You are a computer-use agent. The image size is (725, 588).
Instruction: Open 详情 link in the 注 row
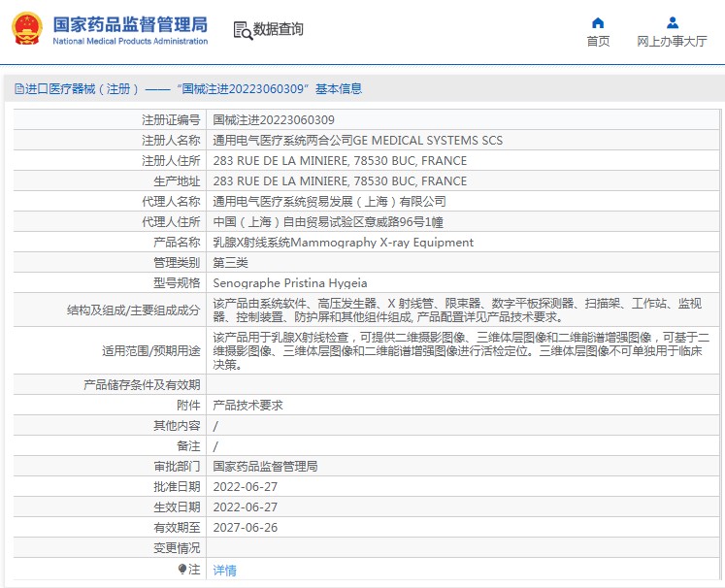pos(225,570)
